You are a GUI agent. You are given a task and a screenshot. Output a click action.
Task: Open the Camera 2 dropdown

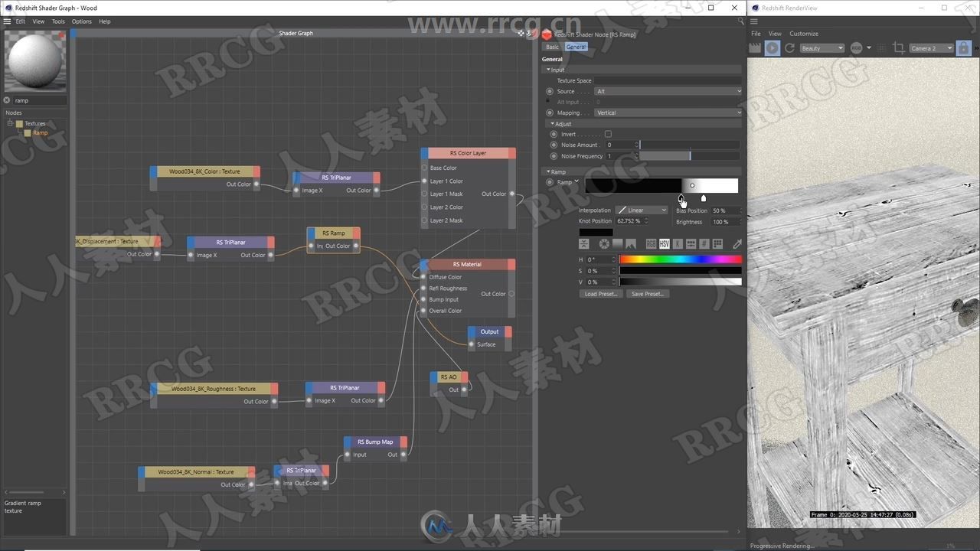931,48
